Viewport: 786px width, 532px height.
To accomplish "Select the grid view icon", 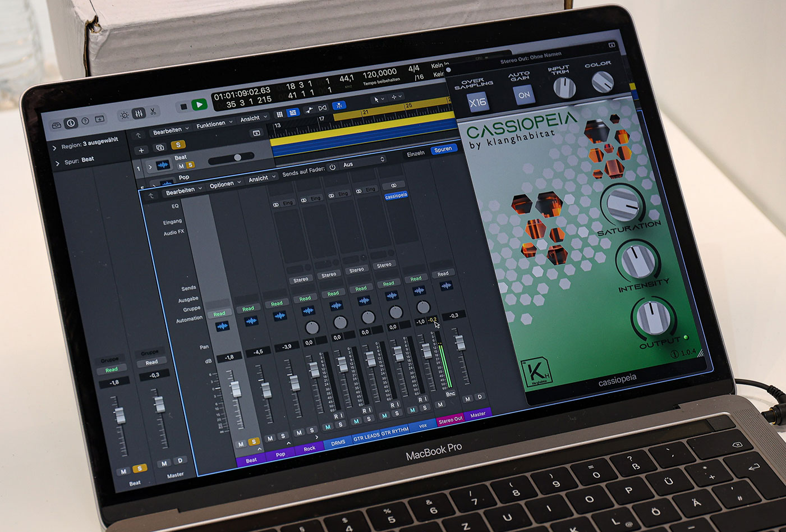I will [x=279, y=114].
